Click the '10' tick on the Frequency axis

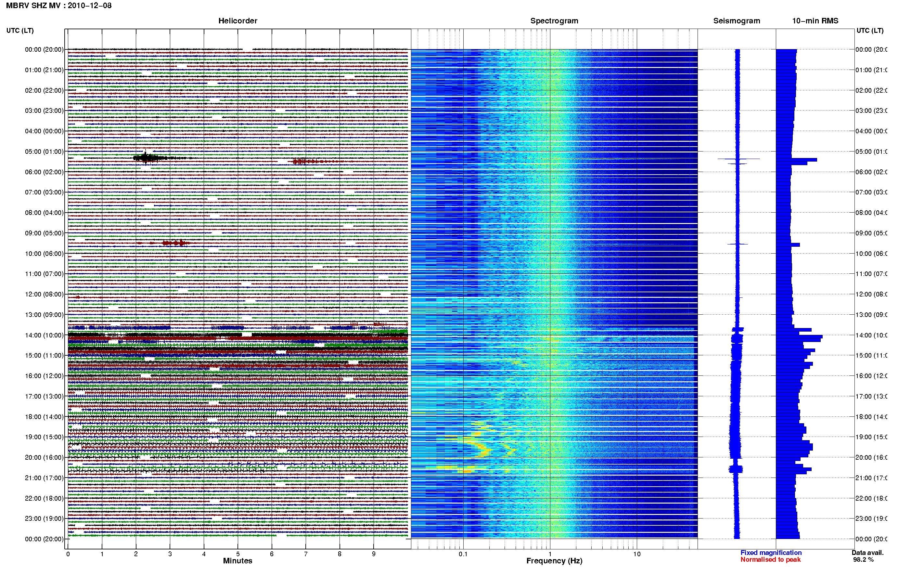[637, 554]
